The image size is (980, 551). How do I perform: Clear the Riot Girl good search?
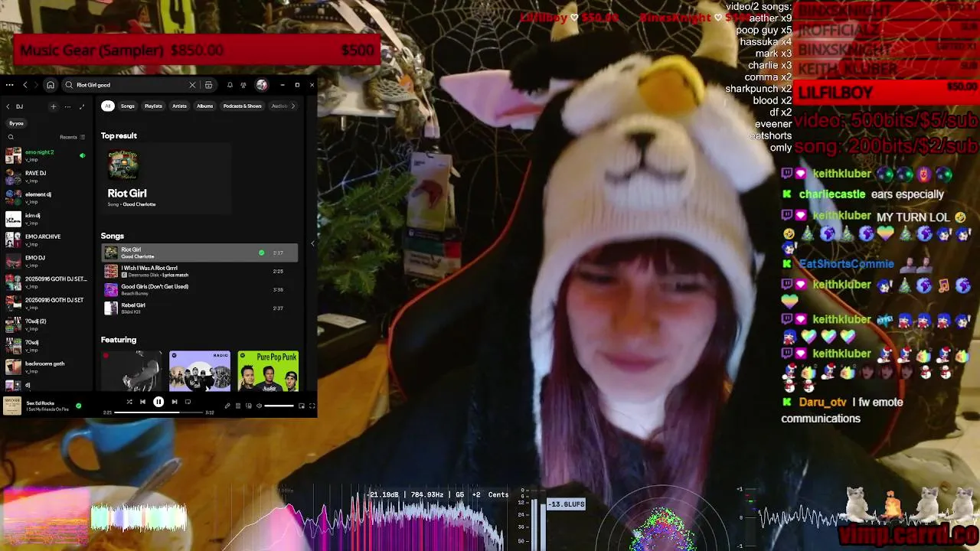(x=192, y=85)
